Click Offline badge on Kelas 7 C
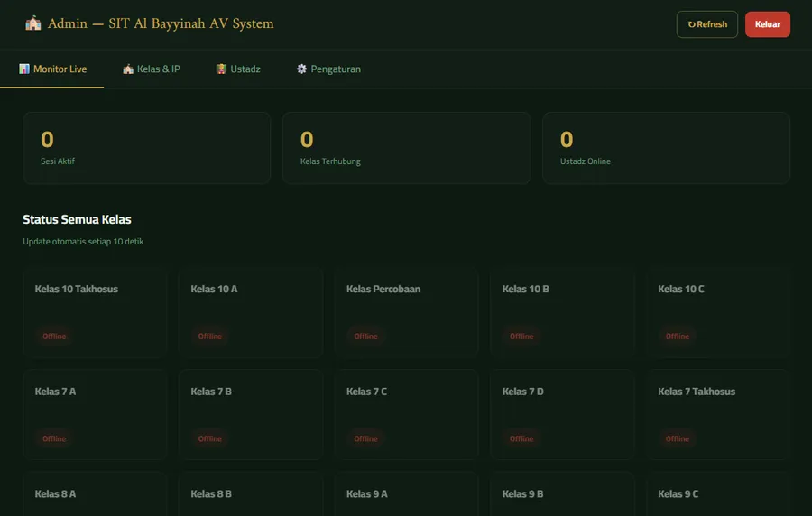The width and height of the screenshot is (812, 516). click(x=365, y=439)
